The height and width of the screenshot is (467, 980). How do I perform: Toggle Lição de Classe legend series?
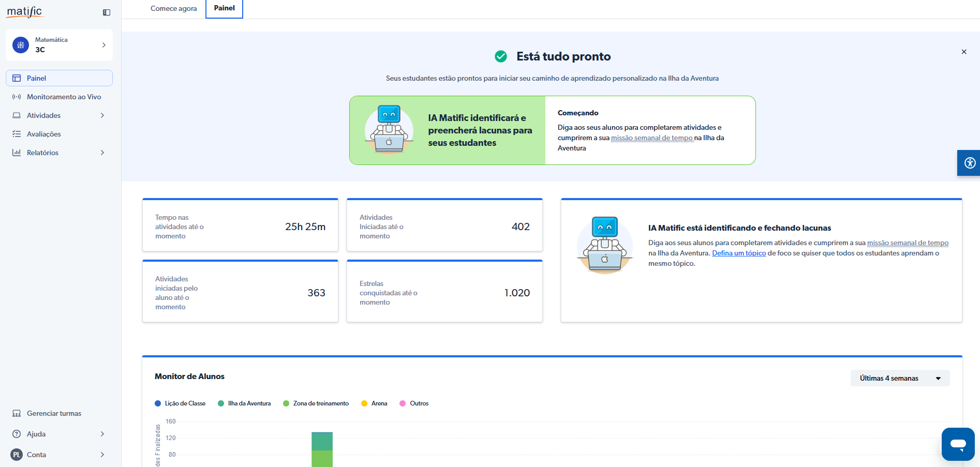(x=181, y=403)
